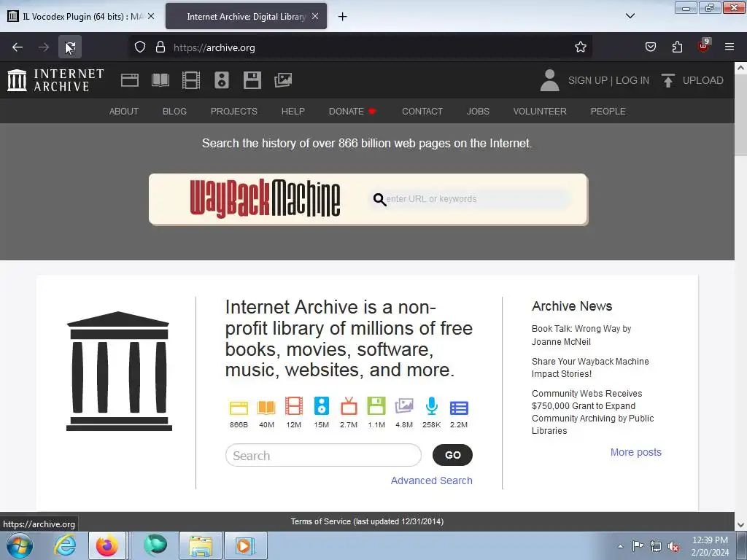This screenshot has height=560, width=747.
Task: Select the 12M video film icon
Action: click(294, 406)
